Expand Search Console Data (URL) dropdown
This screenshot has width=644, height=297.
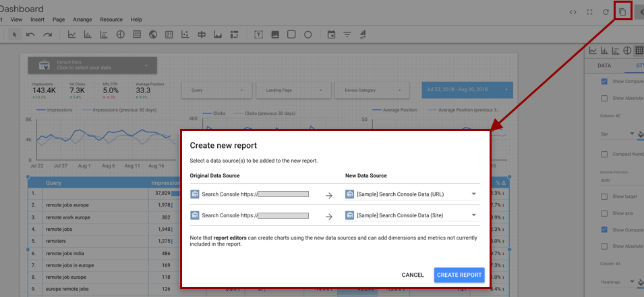pyautogui.click(x=411, y=194)
